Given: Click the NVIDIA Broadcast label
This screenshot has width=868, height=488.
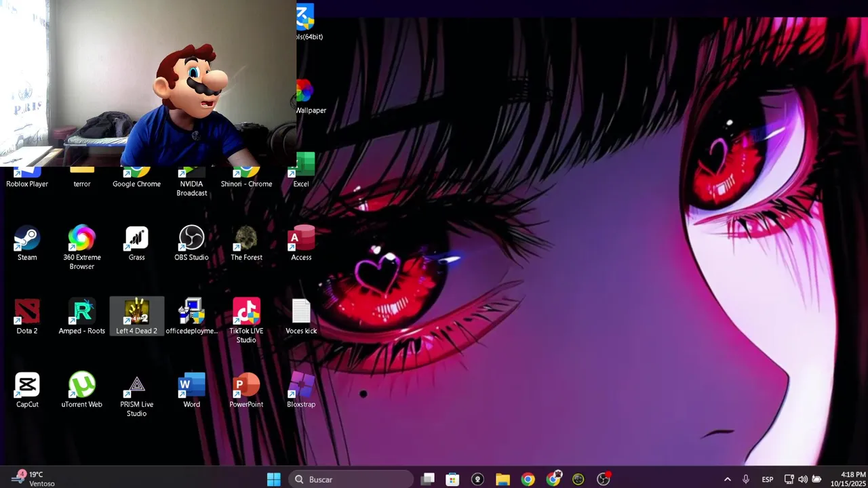Looking at the screenshot, I should pyautogui.click(x=191, y=188).
